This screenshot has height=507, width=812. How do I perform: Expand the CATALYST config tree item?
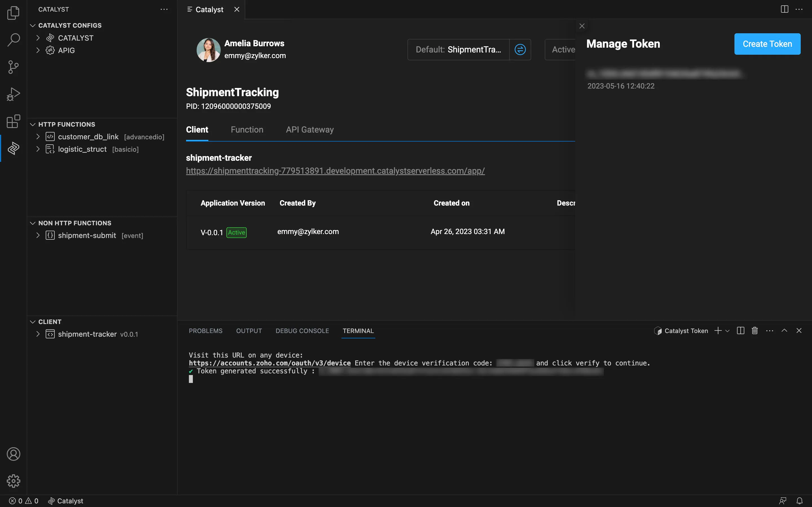click(38, 38)
